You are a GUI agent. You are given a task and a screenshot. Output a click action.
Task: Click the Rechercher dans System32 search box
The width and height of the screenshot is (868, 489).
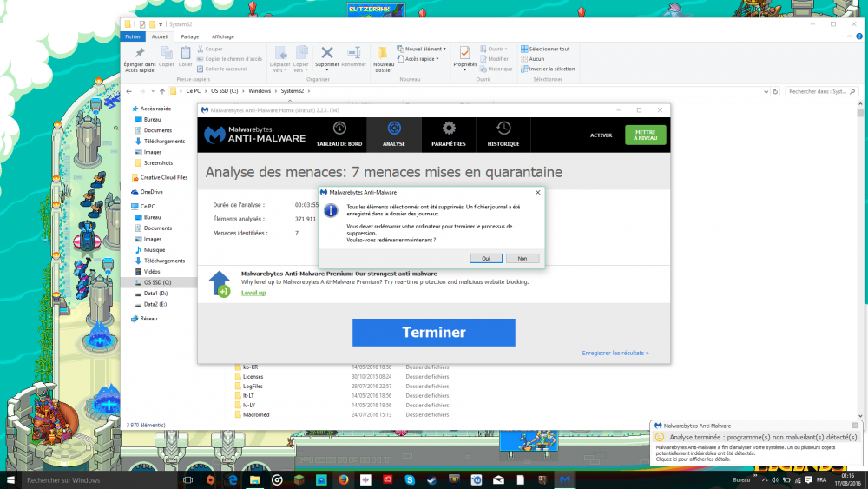coord(821,91)
